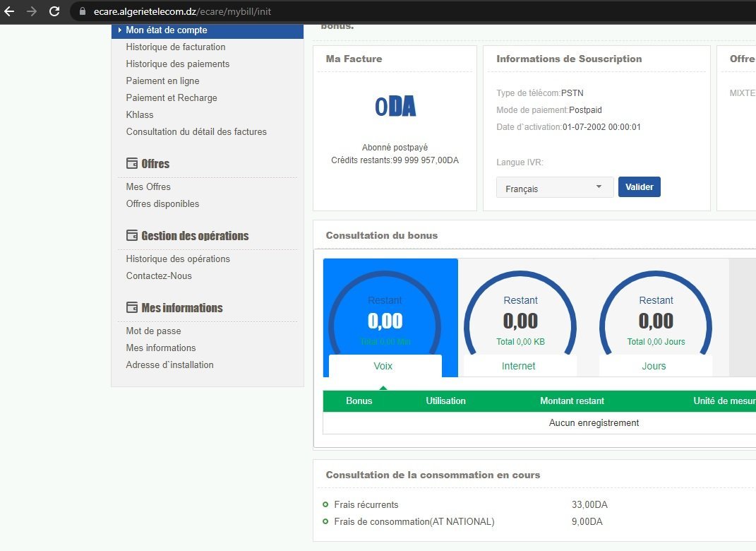This screenshot has width=756, height=551.
Task: Click the Gestion des opérations section icon
Action: [131, 235]
